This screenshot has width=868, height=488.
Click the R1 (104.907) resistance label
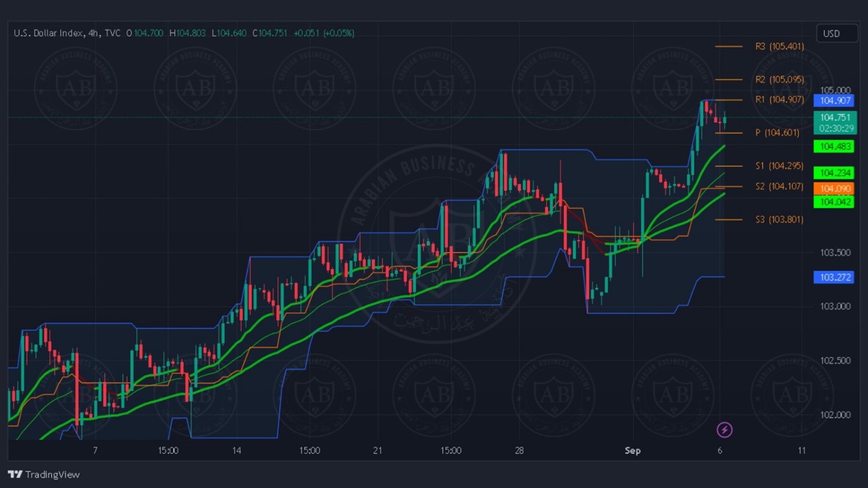(x=779, y=99)
